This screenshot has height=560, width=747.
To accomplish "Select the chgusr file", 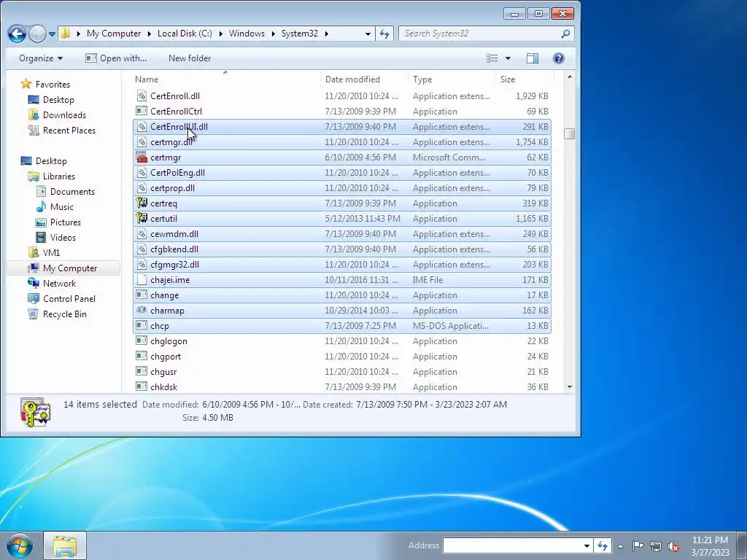I will tap(341, 372).
